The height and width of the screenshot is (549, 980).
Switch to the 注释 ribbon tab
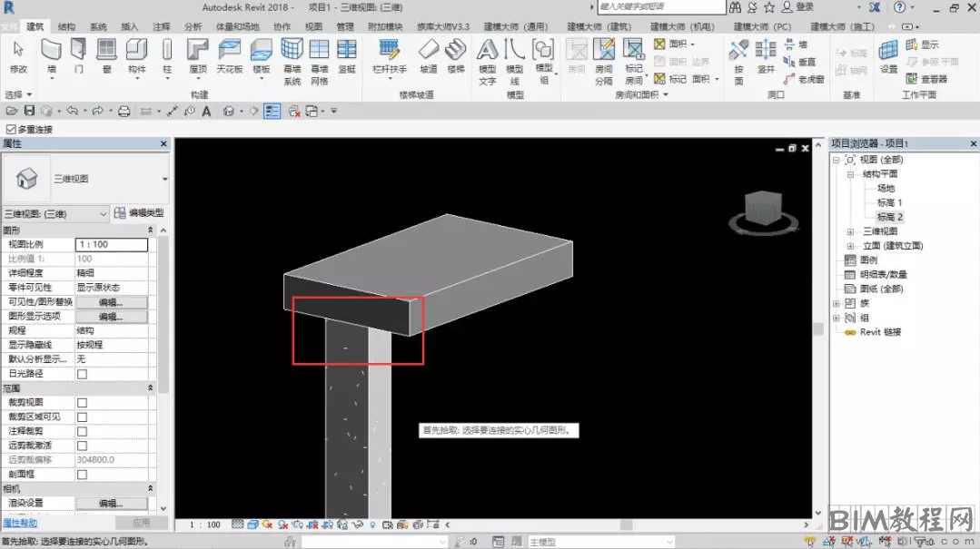click(x=162, y=26)
